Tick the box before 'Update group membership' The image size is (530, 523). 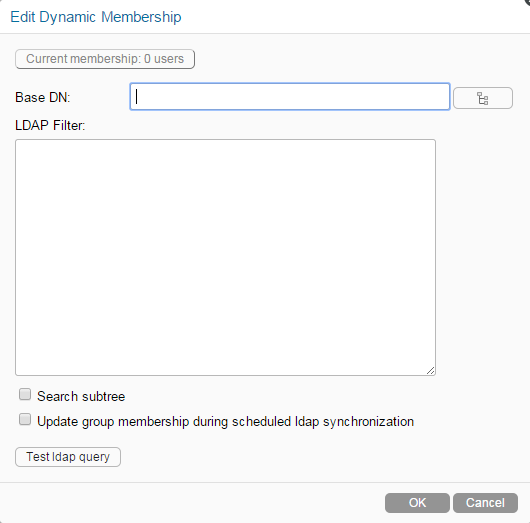[x=25, y=419]
